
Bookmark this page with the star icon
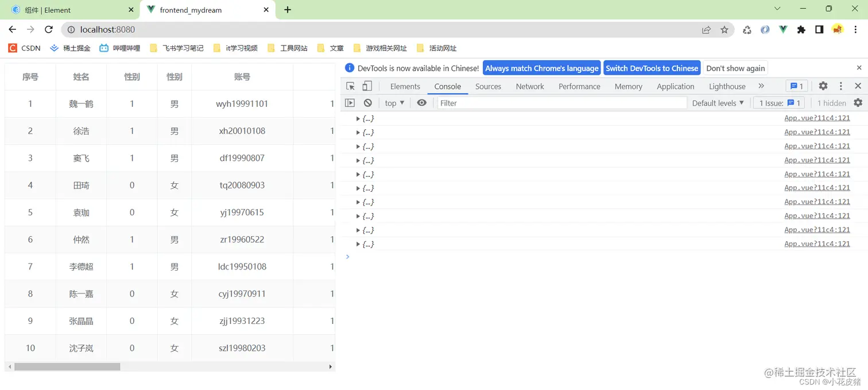click(724, 30)
